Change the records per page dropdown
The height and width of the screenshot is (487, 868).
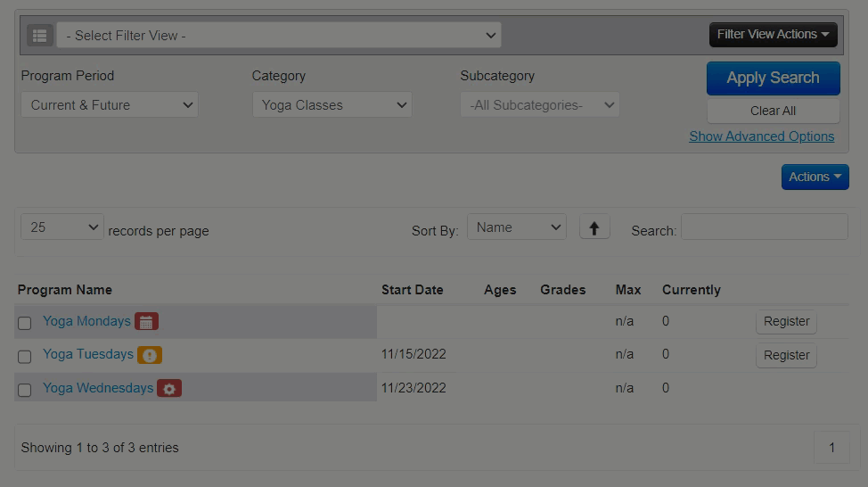62,227
